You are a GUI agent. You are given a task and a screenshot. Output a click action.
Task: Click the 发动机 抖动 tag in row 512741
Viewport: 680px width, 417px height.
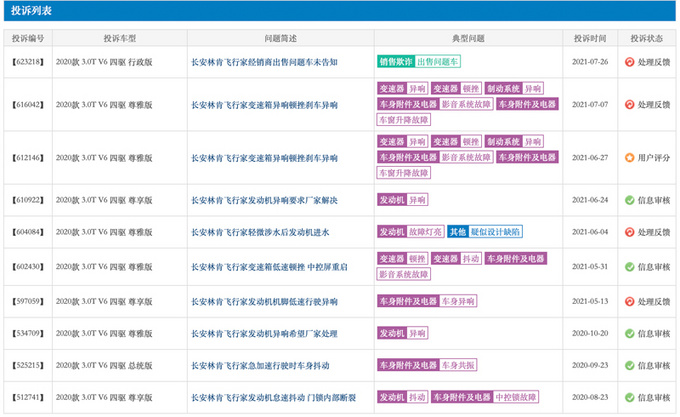pos(402,397)
